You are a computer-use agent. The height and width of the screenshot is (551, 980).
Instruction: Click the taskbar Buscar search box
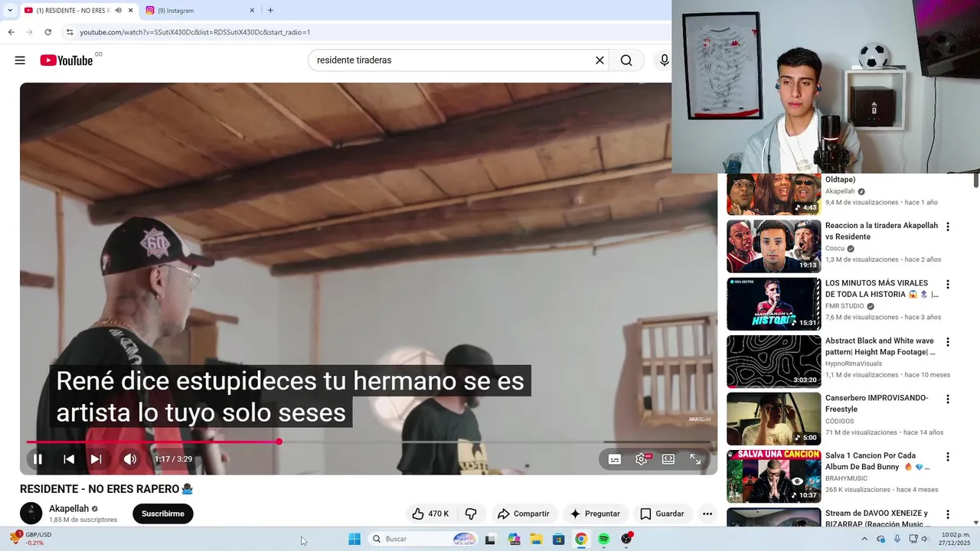point(423,539)
